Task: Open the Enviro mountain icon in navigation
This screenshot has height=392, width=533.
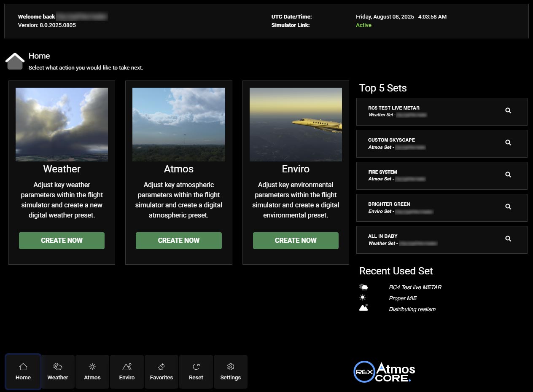Action: (x=127, y=367)
